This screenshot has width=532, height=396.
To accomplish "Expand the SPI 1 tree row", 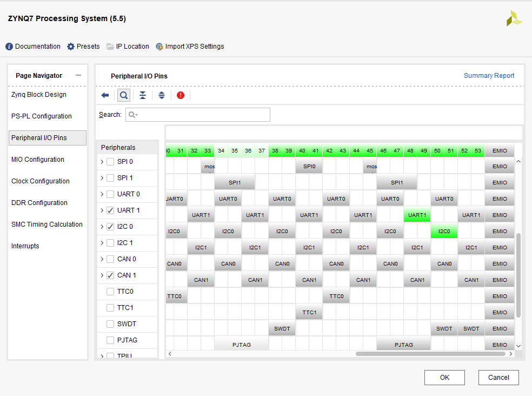I will click(102, 178).
